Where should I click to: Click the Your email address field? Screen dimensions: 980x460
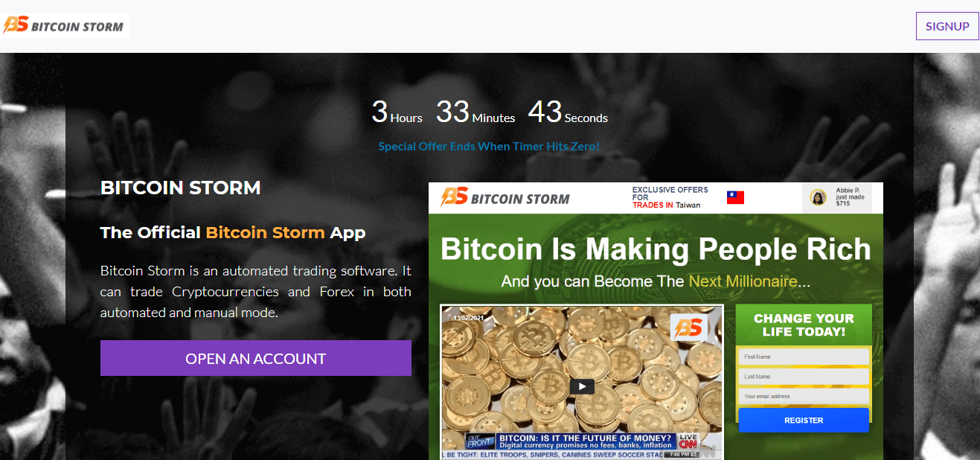[804, 396]
